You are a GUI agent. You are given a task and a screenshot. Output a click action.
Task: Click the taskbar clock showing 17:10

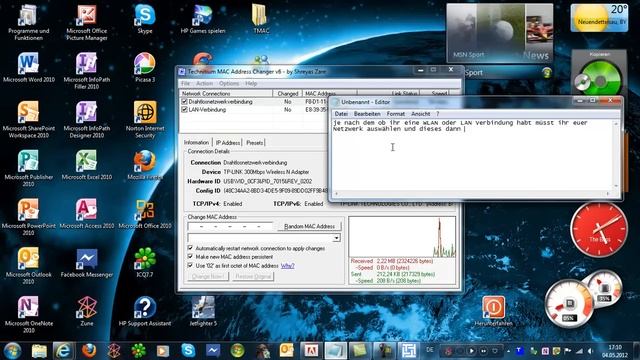615,351
